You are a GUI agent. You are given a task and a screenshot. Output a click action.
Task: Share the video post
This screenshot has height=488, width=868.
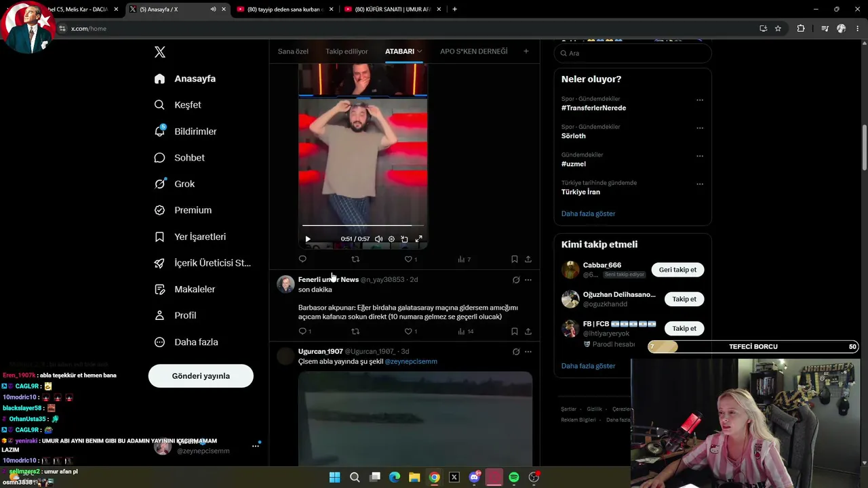click(528, 259)
